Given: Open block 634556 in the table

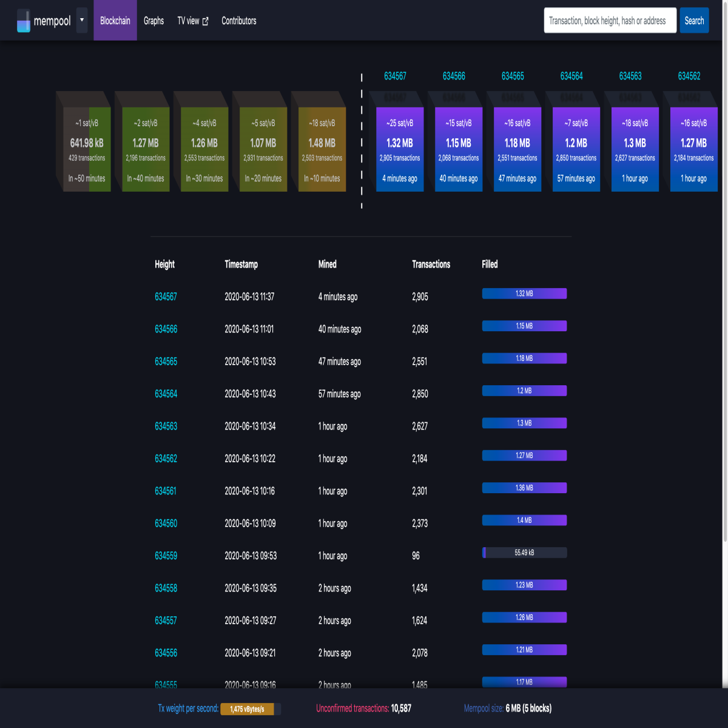Looking at the screenshot, I should pos(166,653).
